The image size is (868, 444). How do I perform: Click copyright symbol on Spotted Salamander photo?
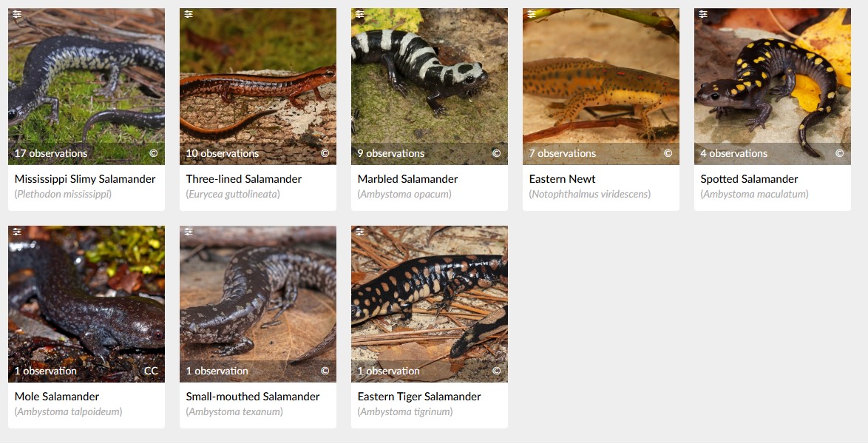point(840,153)
